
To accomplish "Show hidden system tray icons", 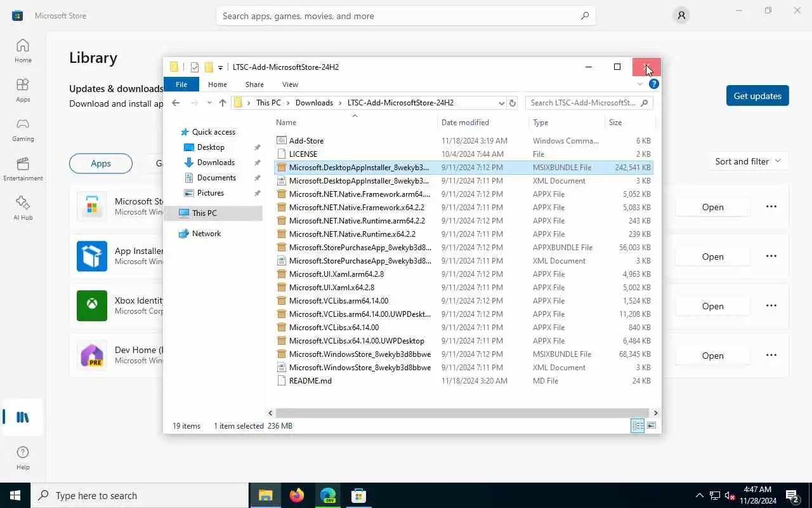I will (700, 495).
